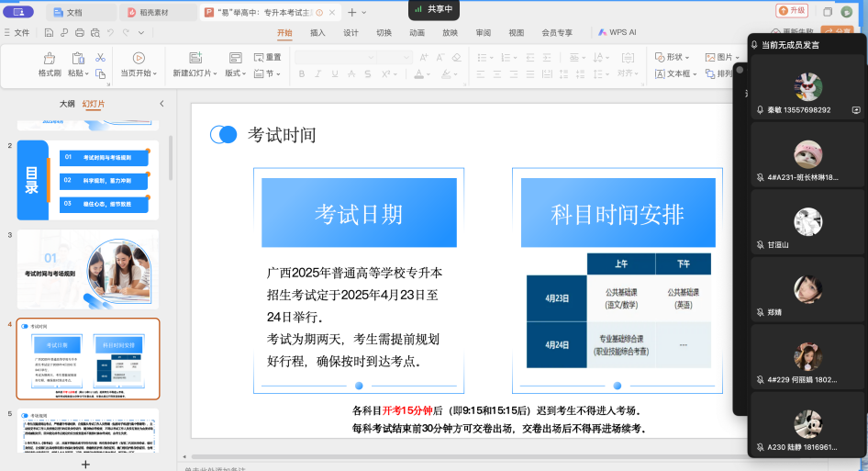The width and height of the screenshot is (868, 471).
Task: Click the Print icon in quick toolbar
Action: coord(80,32)
